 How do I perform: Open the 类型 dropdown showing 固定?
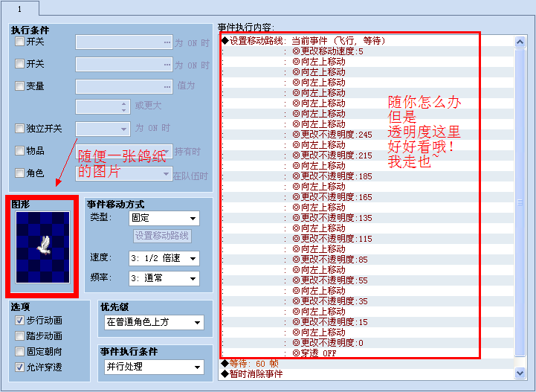164,218
